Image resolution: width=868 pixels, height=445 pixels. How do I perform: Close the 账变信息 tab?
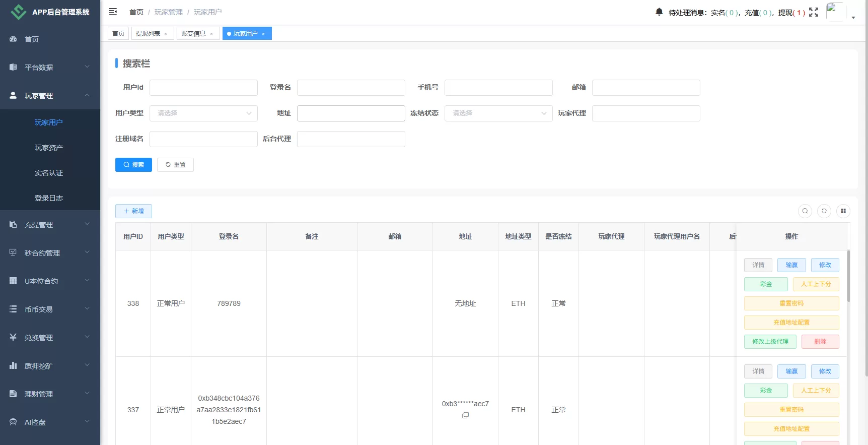point(211,34)
